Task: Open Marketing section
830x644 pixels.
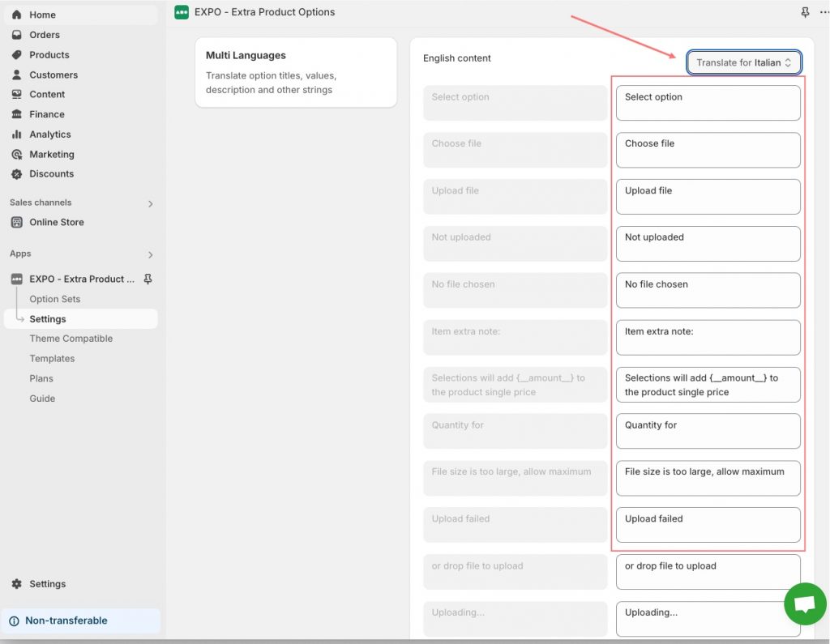Action: [52, 155]
